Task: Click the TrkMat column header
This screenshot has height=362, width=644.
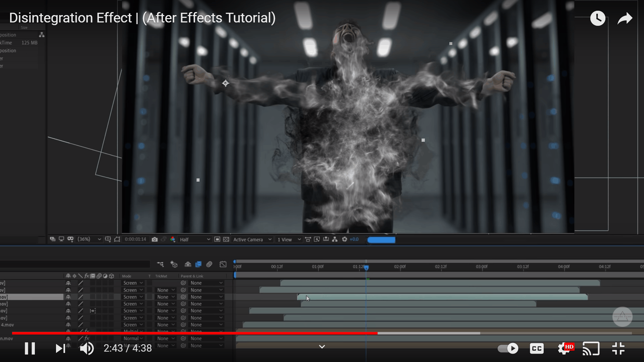Action: [x=161, y=276]
